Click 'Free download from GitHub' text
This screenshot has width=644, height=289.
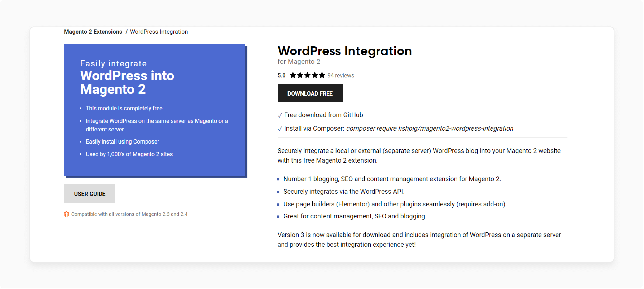[323, 115]
